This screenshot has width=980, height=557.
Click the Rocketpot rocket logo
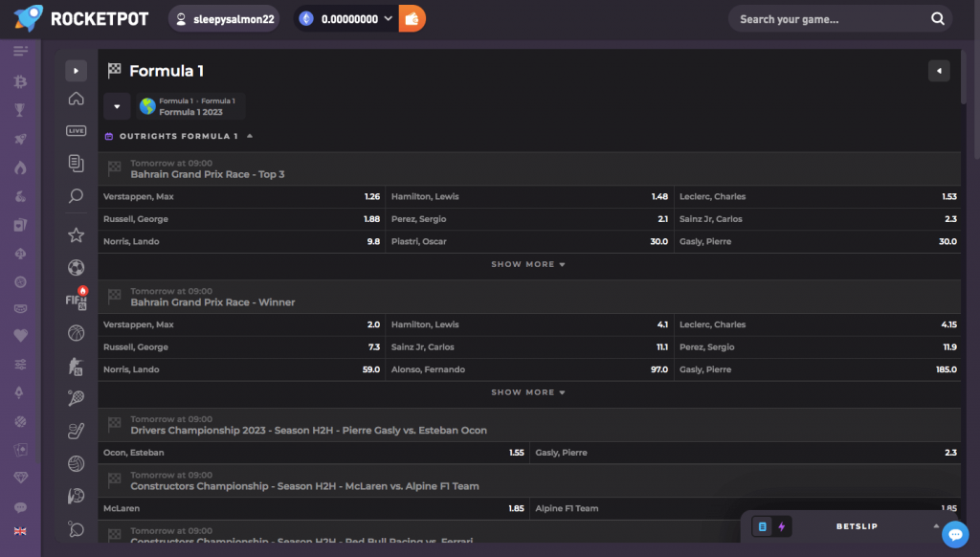click(28, 18)
